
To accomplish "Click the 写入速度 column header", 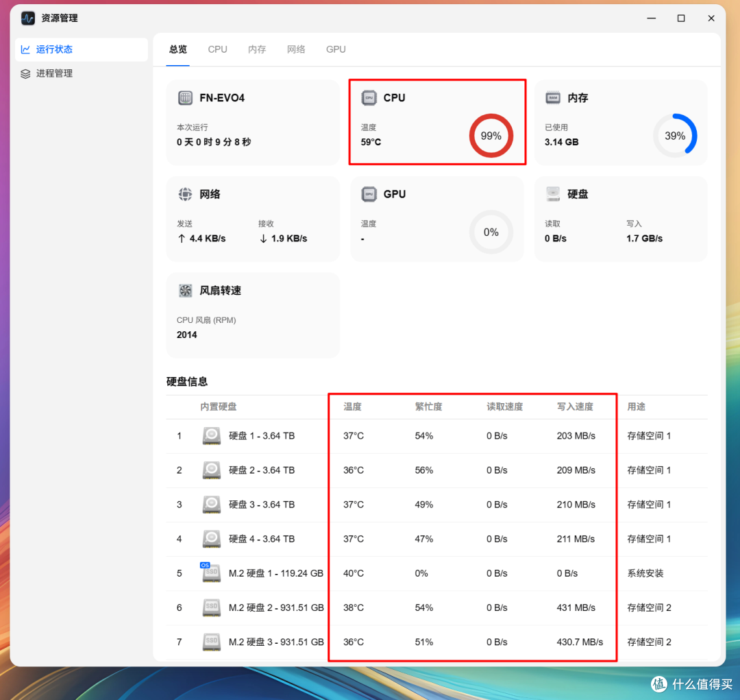I will point(575,407).
